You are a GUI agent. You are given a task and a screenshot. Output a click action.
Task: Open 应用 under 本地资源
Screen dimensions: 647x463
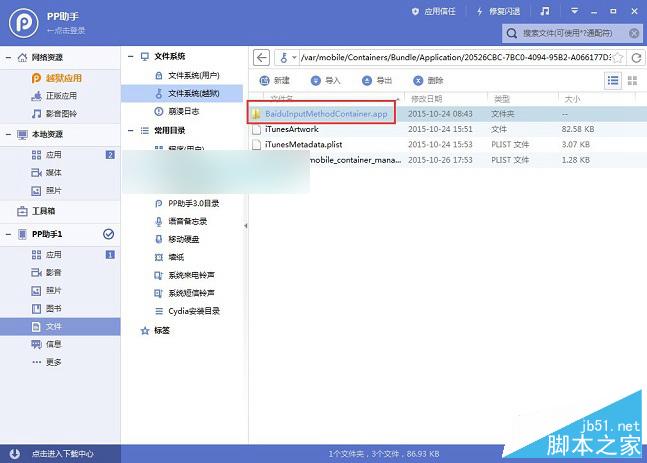[x=47, y=155]
